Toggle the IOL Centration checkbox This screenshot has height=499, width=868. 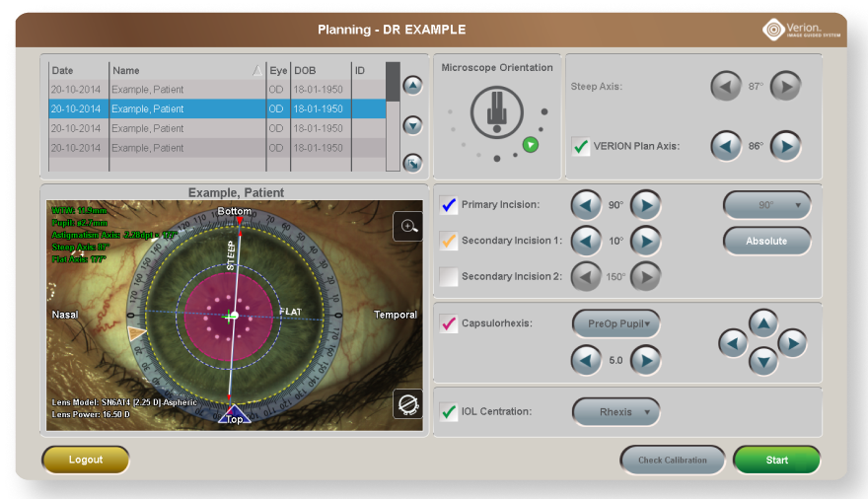449,412
